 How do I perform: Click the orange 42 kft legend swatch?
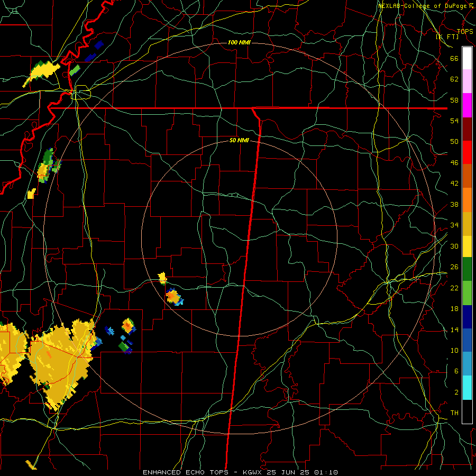pos(467,200)
